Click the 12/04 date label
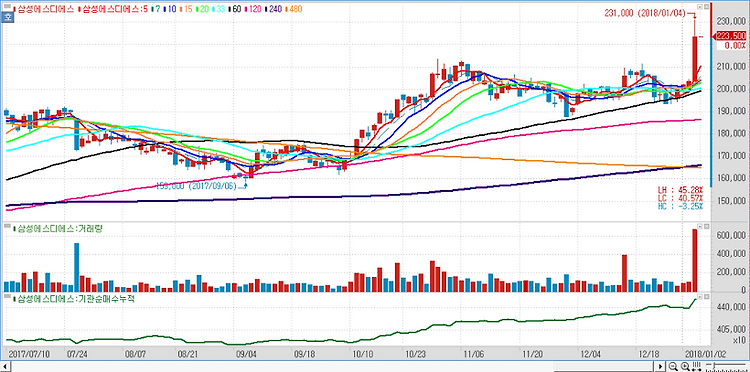This screenshot has height=372, width=750. click(x=590, y=354)
